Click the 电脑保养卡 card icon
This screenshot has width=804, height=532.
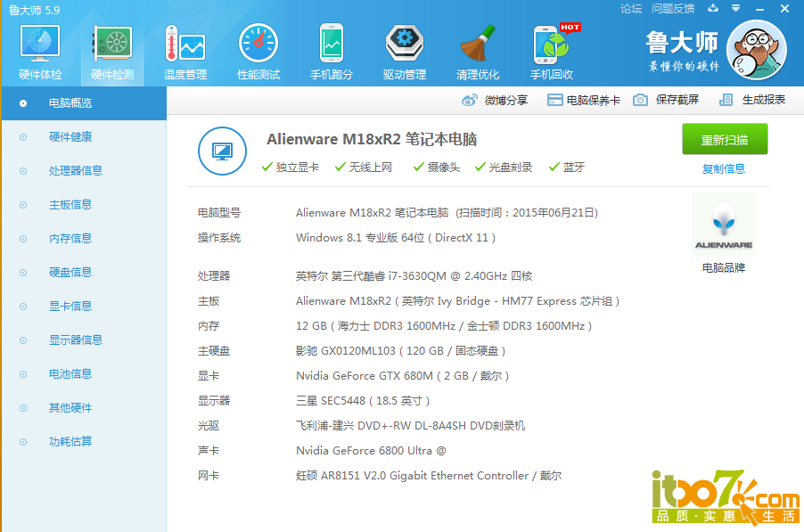tap(554, 100)
